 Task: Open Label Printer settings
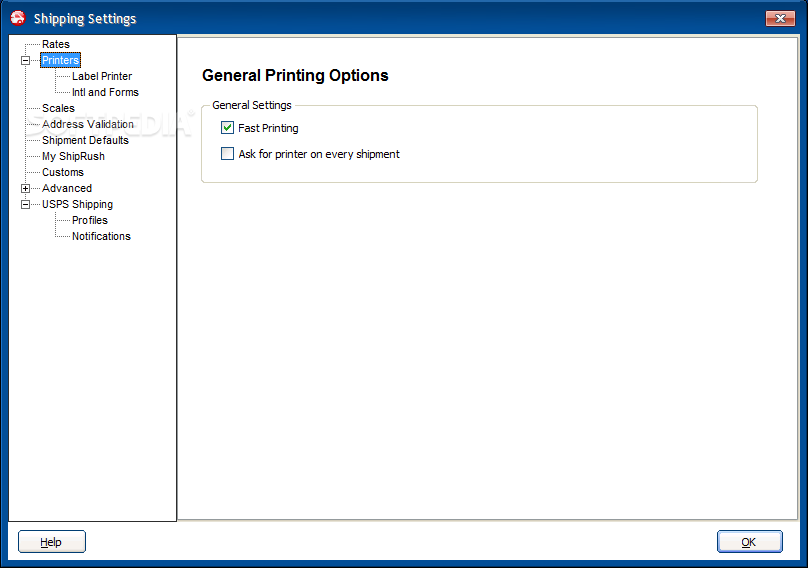[x=102, y=76]
